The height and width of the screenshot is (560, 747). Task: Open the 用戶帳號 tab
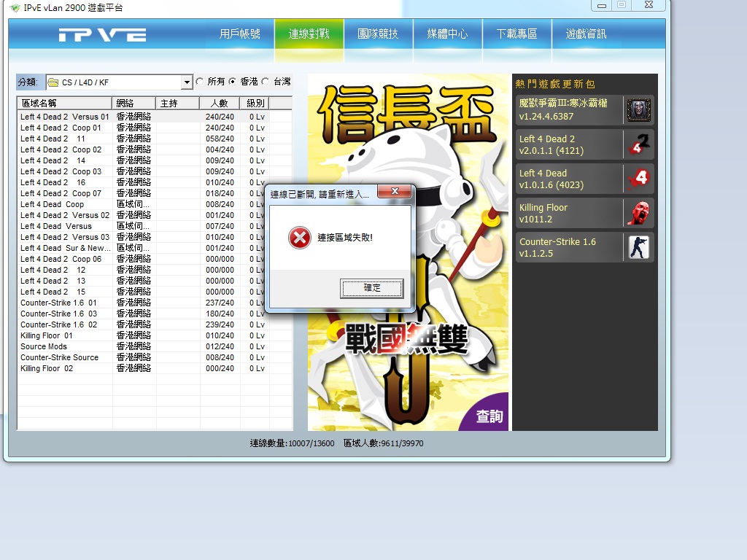point(239,34)
